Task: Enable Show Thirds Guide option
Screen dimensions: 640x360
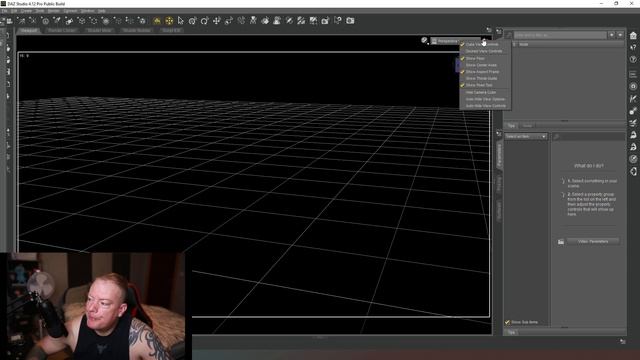Action: 485,78
